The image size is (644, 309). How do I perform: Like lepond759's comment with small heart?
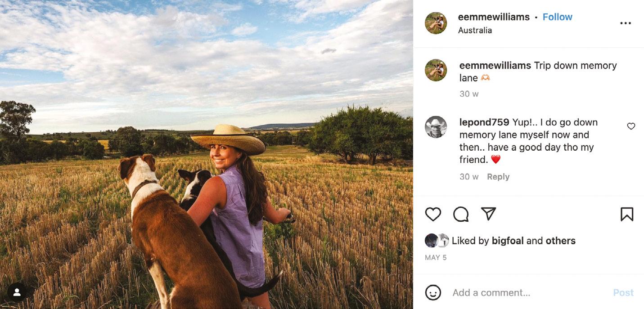[x=631, y=126]
